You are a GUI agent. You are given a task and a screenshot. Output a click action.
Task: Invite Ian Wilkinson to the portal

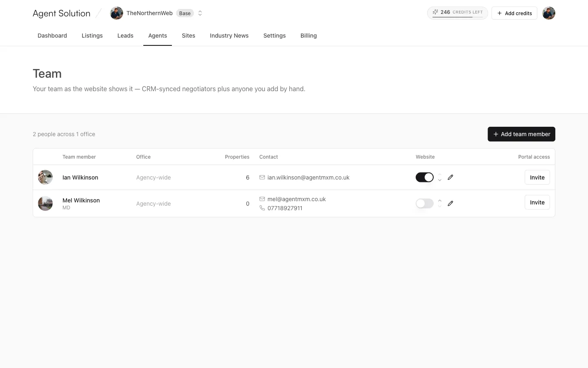(x=537, y=177)
